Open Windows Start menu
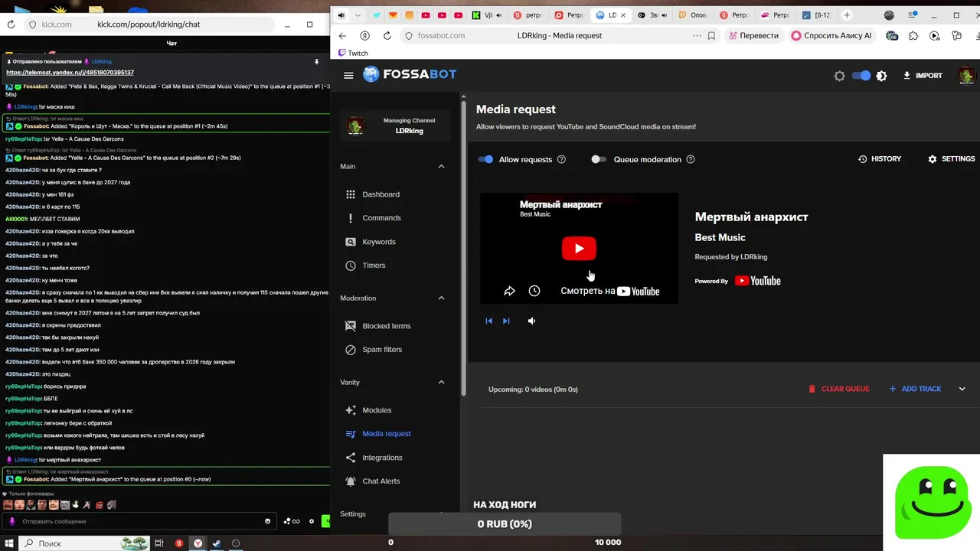The image size is (980, 551). tap(8, 543)
